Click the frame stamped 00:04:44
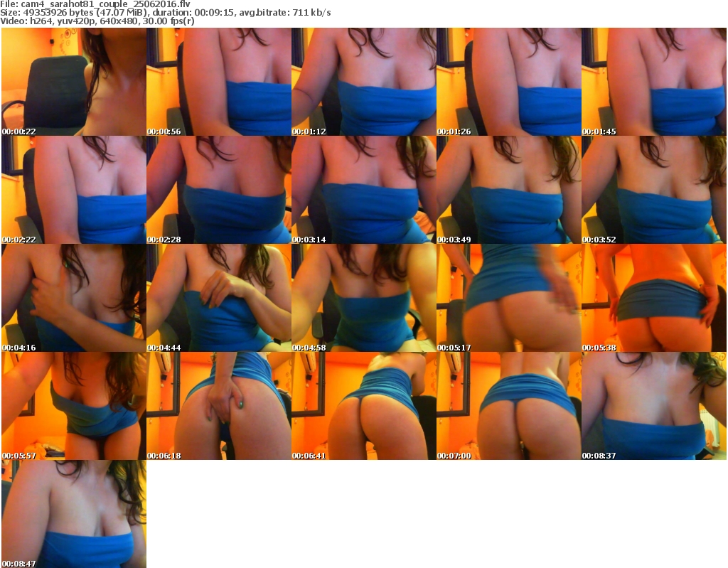The height and width of the screenshot is (568, 728). (219, 298)
